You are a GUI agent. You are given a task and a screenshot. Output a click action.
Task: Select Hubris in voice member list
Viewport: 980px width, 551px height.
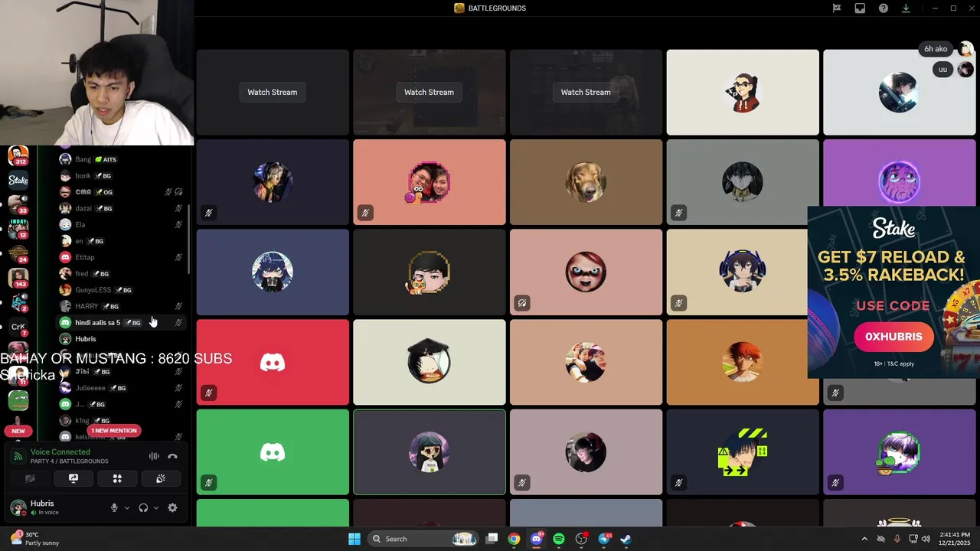122,339
